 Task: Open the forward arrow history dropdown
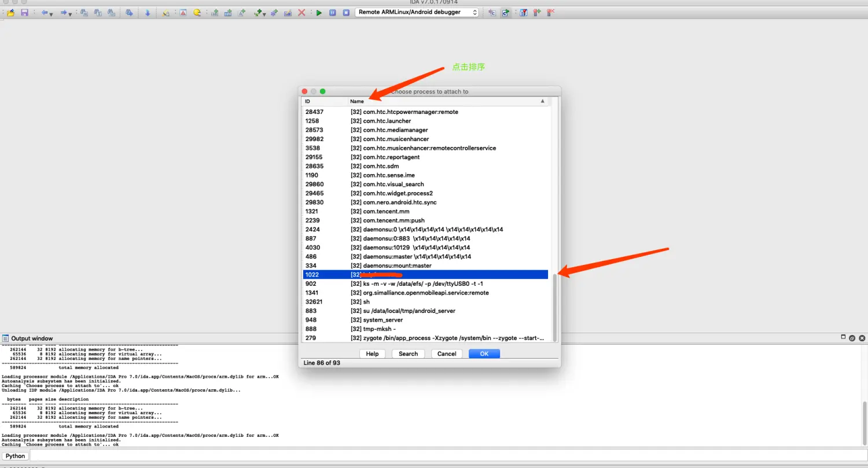tap(70, 14)
